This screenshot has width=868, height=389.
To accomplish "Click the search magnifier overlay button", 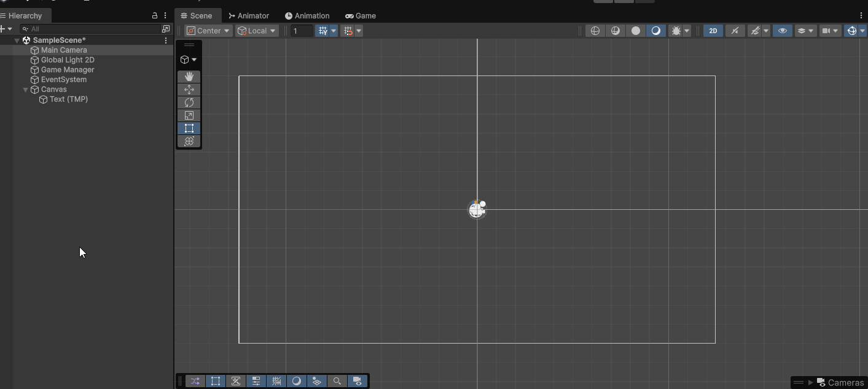I will pyautogui.click(x=337, y=381).
